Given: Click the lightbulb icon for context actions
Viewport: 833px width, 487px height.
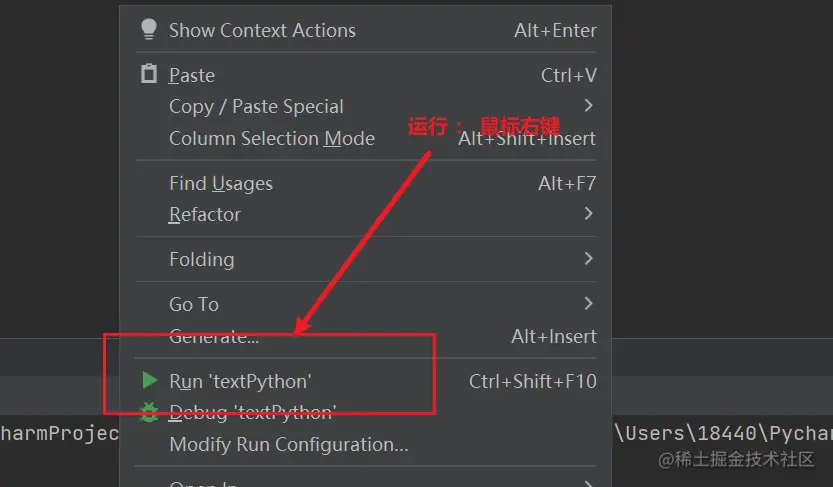Looking at the screenshot, I should [149, 30].
